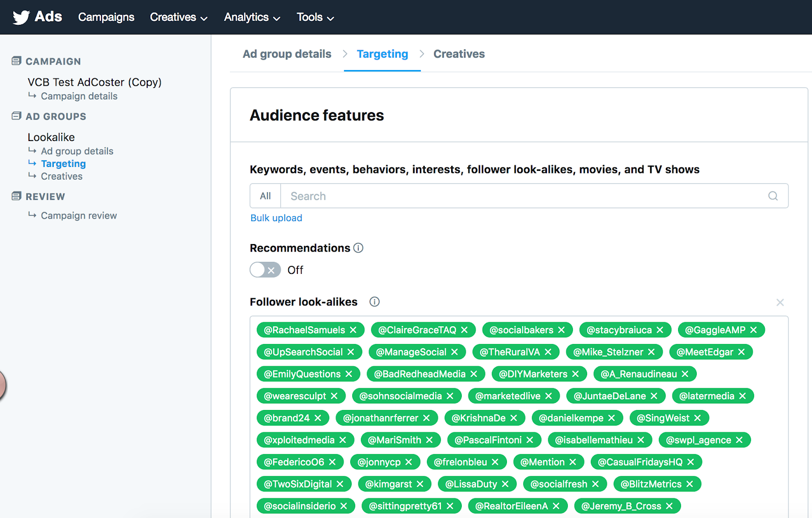Click the @TwoSixDigital tag label
The image size is (812, 518).
(x=298, y=484)
